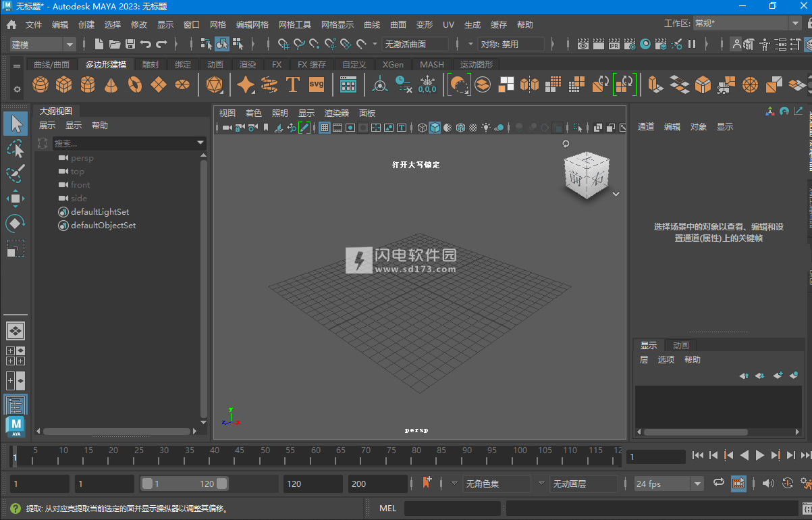Activate the Paint selection tool

click(16, 174)
